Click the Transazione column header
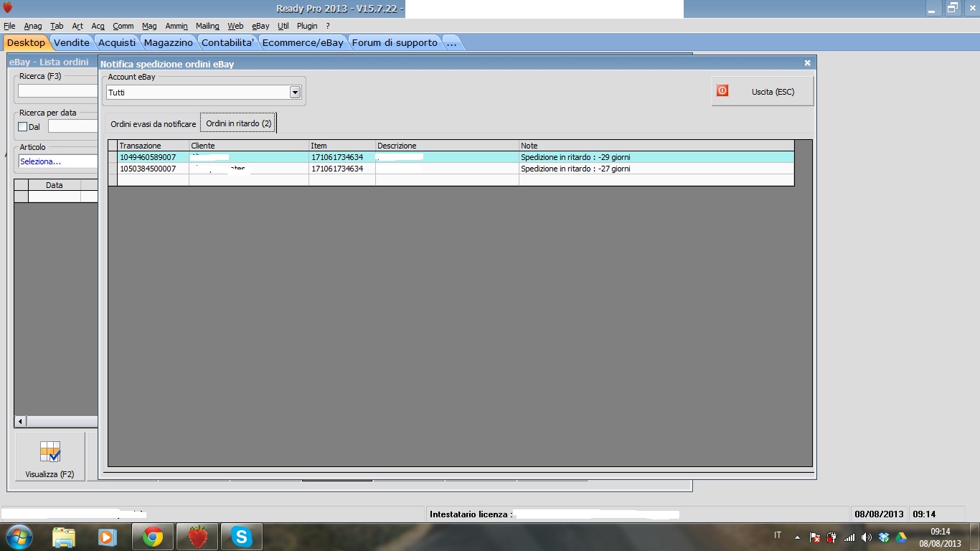The height and width of the screenshot is (551, 980). pos(153,146)
